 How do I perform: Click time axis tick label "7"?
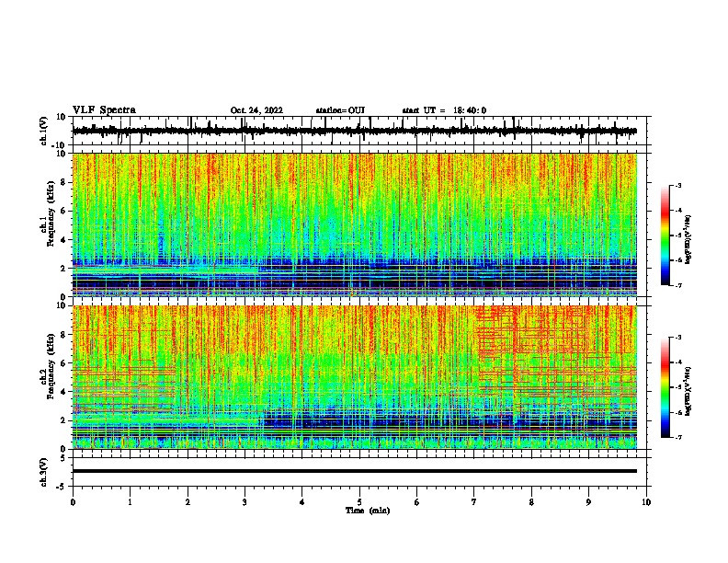coord(474,502)
